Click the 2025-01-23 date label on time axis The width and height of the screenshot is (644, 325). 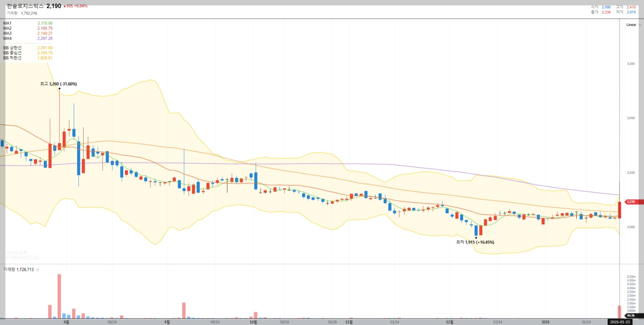tap(620, 322)
